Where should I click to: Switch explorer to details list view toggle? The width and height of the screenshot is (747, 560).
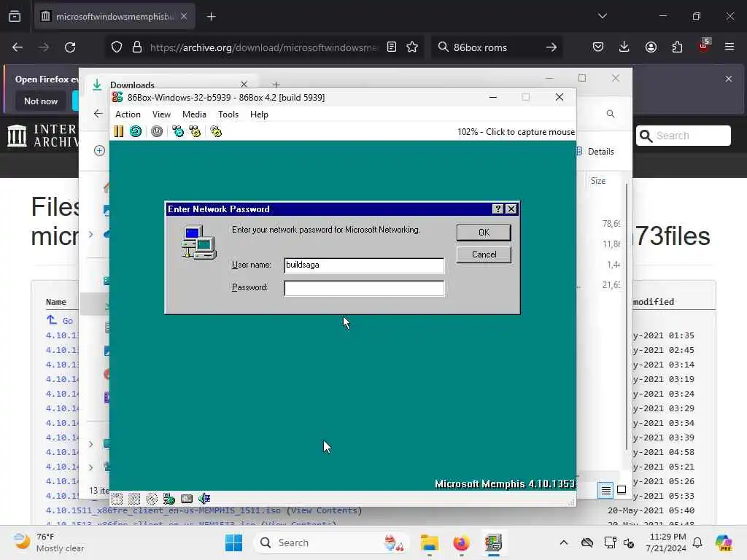pos(606,490)
